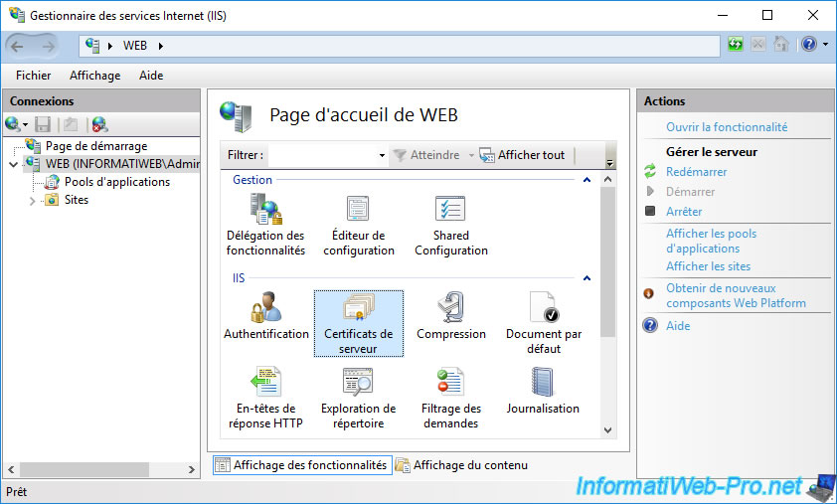Open the Filtrer combo box dropdown
Screen dimensions: 837x504
(x=382, y=155)
